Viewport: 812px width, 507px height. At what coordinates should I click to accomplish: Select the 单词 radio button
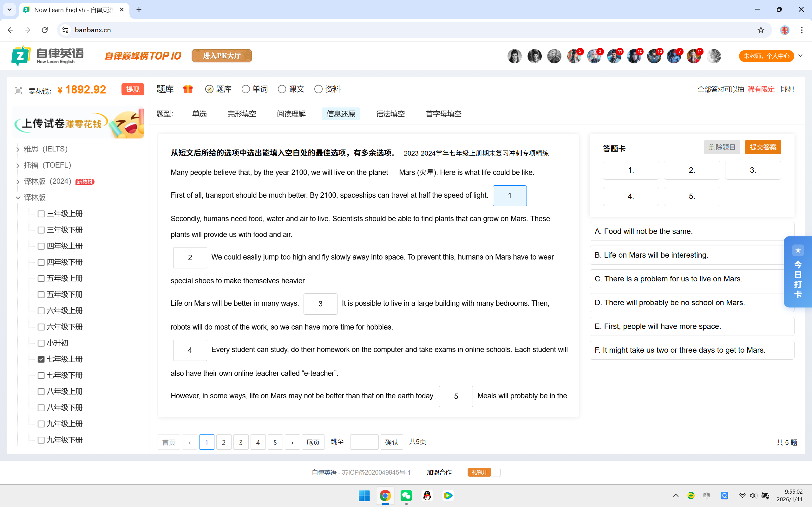246,89
